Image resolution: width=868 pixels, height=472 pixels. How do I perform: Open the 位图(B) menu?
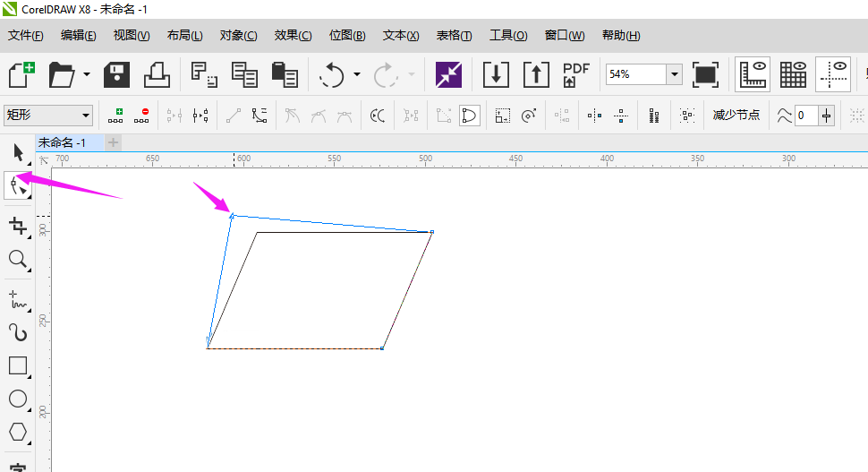(347, 36)
